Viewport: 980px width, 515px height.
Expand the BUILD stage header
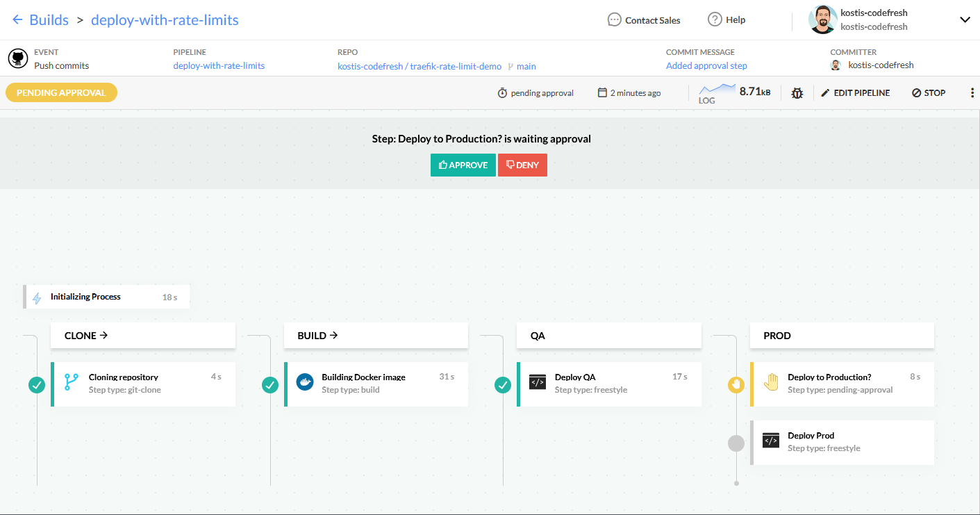pos(376,335)
